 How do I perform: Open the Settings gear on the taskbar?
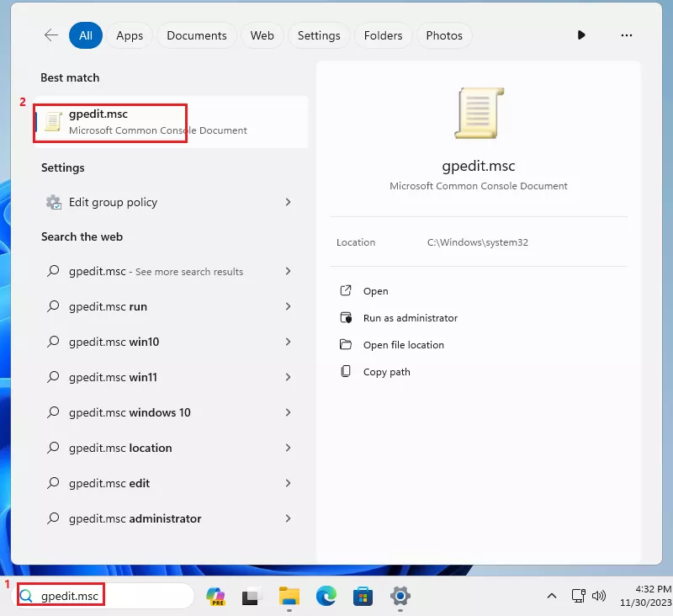pyautogui.click(x=400, y=596)
